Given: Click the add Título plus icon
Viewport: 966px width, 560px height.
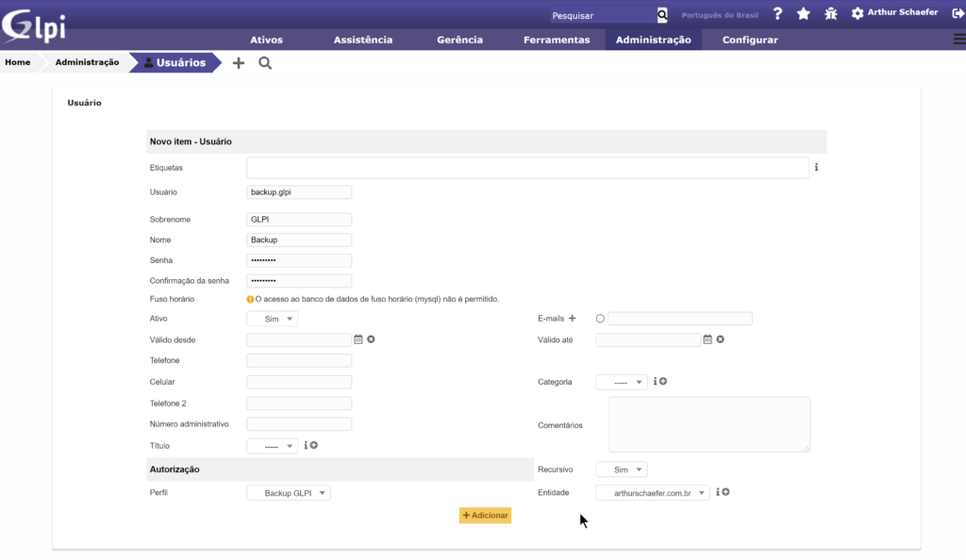Looking at the screenshot, I should [314, 445].
